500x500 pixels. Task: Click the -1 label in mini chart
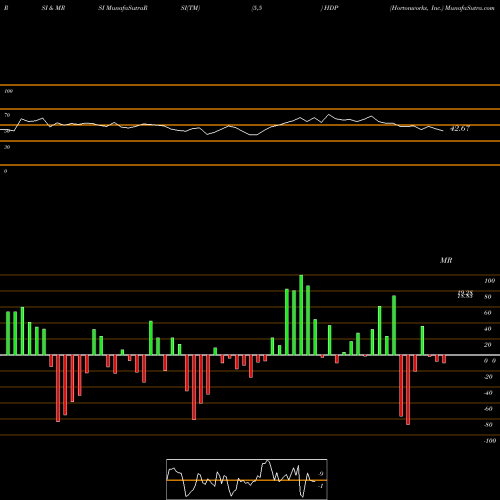(321, 486)
